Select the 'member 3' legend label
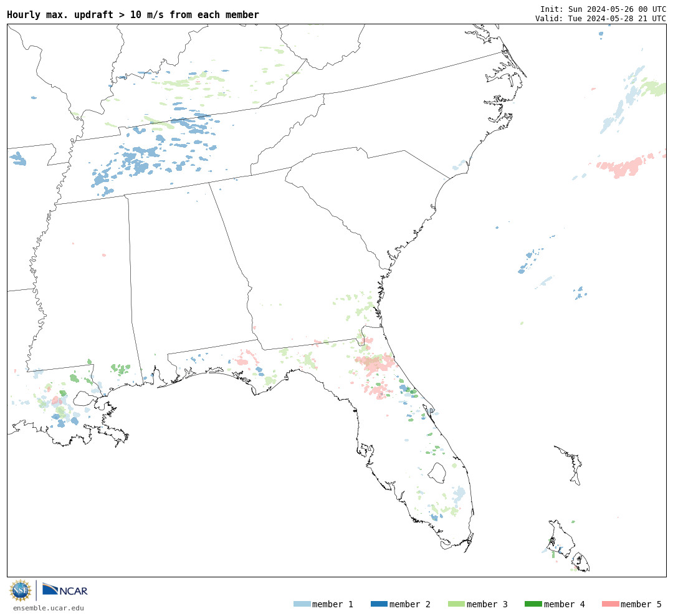The height and width of the screenshot is (616, 673). coord(487,604)
